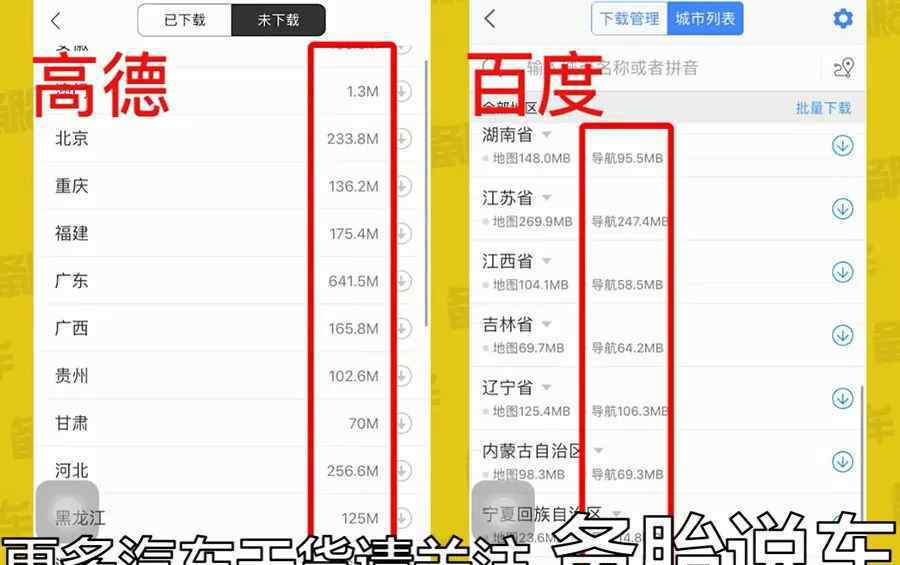Tap the 地图125.4MB size label
900x565 pixels.
coord(532,411)
